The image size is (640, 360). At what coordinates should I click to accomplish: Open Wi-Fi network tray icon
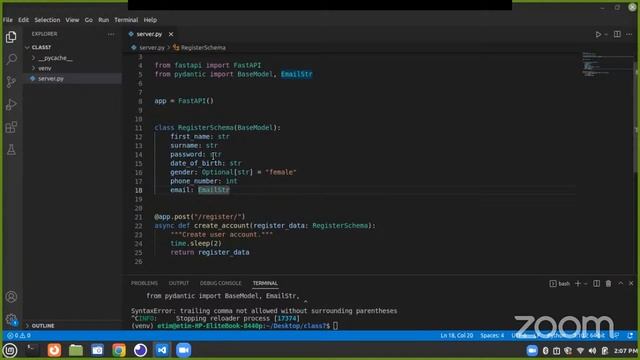coord(580,351)
